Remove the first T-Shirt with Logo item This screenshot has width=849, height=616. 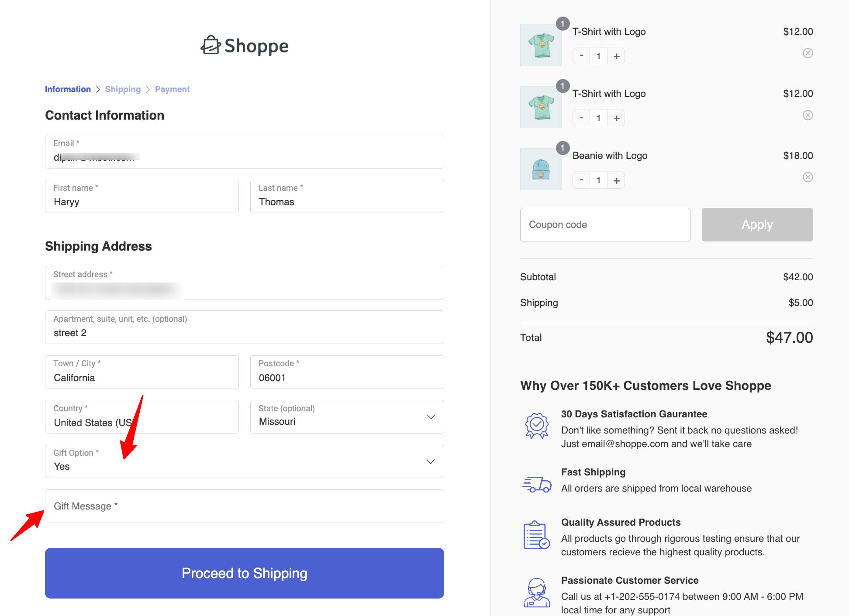(808, 53)
